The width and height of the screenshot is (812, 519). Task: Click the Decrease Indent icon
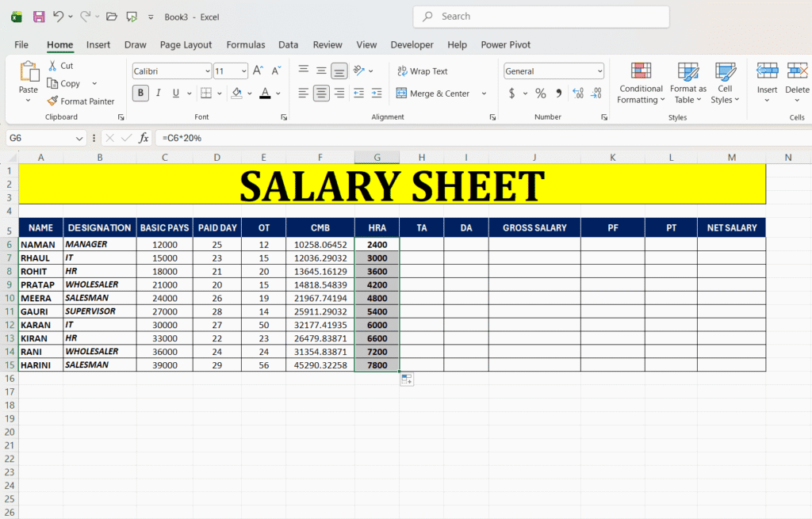(x=358, y=93)
